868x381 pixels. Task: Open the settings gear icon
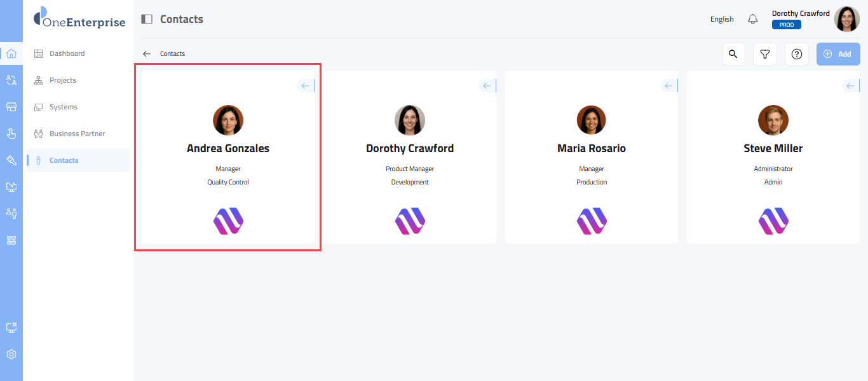[x=11, y=354]
